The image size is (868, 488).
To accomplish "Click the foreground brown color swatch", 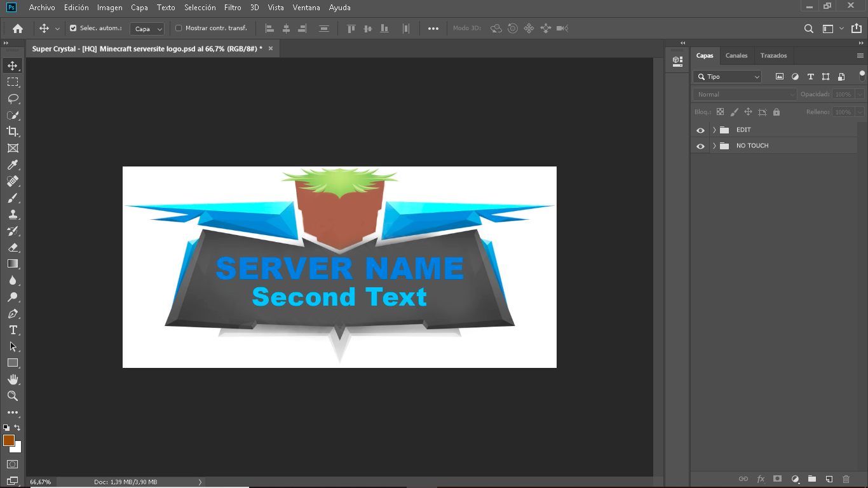I will pyautogui.click(x=9, y=440).
